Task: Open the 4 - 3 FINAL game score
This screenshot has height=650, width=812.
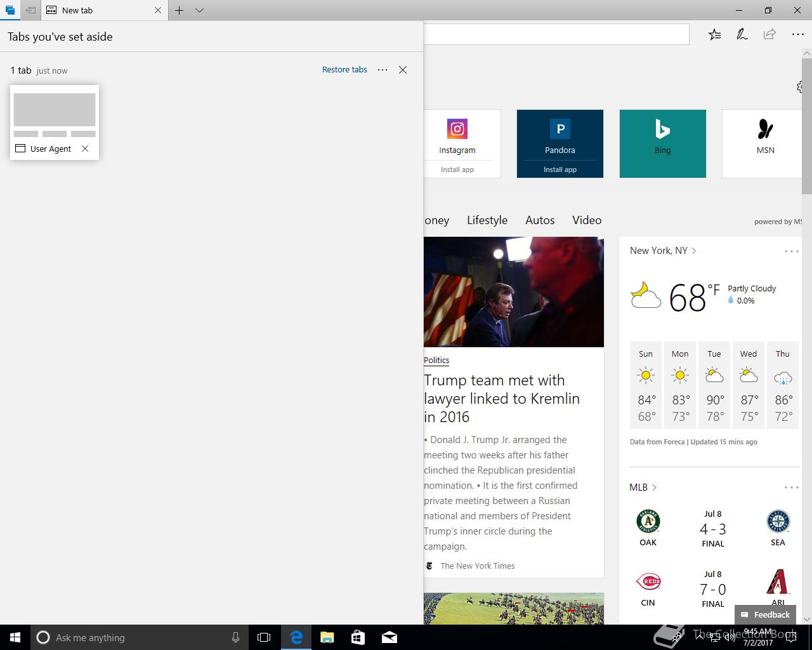Action: [x=713, y=529]
